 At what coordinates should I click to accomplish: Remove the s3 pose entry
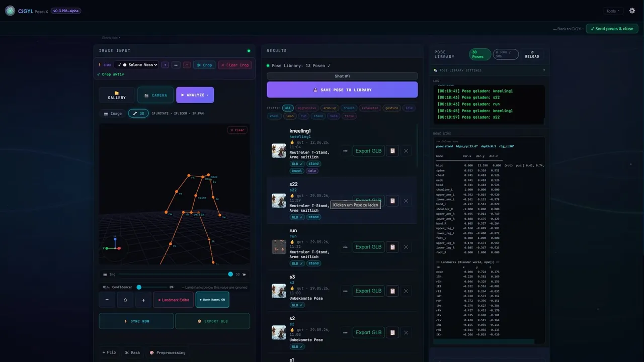pos(406,291)
